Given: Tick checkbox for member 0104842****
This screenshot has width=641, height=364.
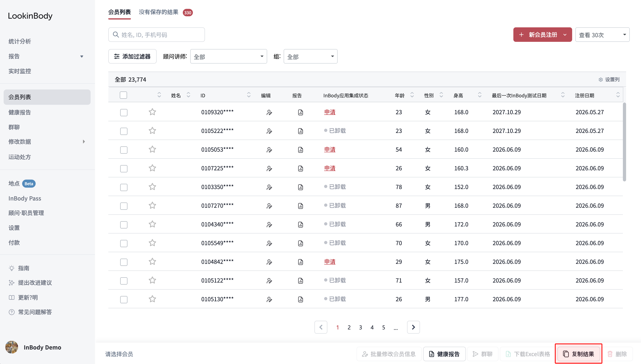Looking at the screenshot, I should [124, 262].
